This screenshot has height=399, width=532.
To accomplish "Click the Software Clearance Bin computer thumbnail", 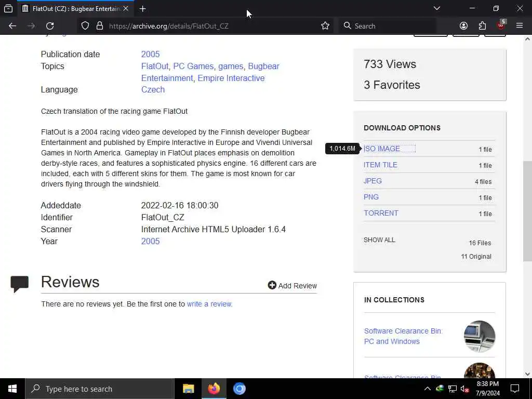I will (x=480, y=336).
